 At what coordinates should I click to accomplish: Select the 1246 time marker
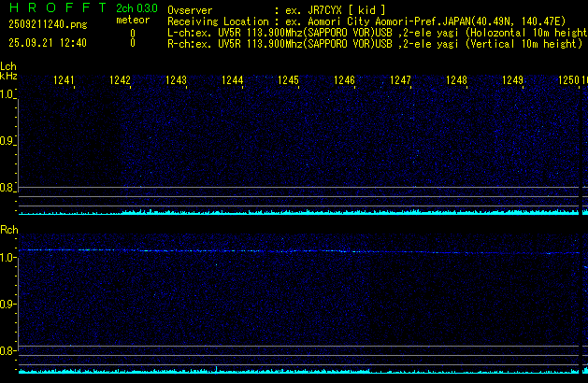[344, 81]
